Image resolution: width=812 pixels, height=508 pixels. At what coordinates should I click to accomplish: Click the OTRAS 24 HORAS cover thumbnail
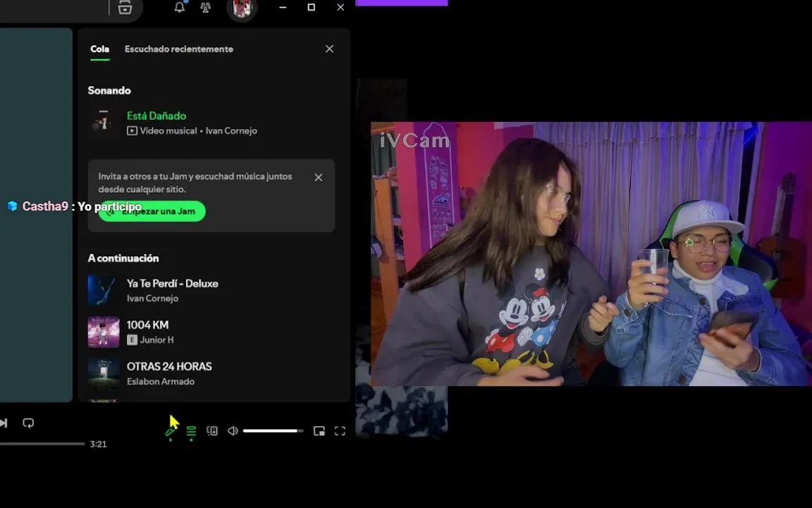click(x=104, y=373)
